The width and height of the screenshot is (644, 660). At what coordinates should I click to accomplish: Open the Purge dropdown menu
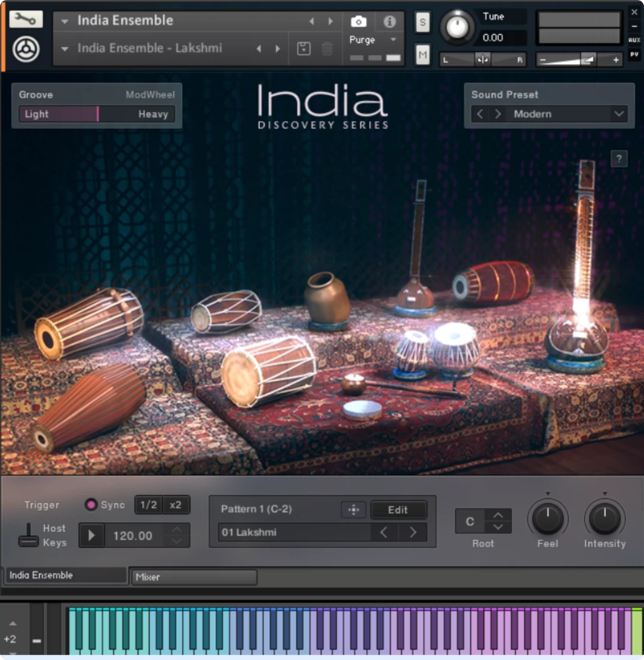point(393,40)
